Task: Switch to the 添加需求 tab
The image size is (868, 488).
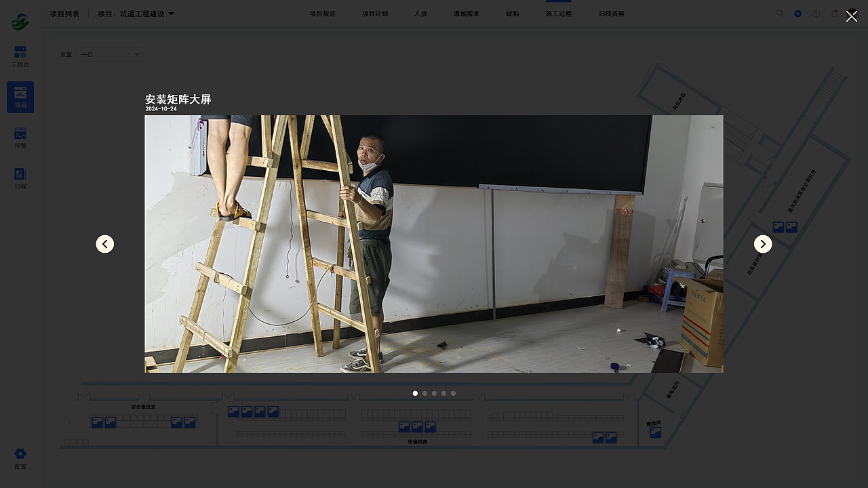Action: [x=467, y=14]
